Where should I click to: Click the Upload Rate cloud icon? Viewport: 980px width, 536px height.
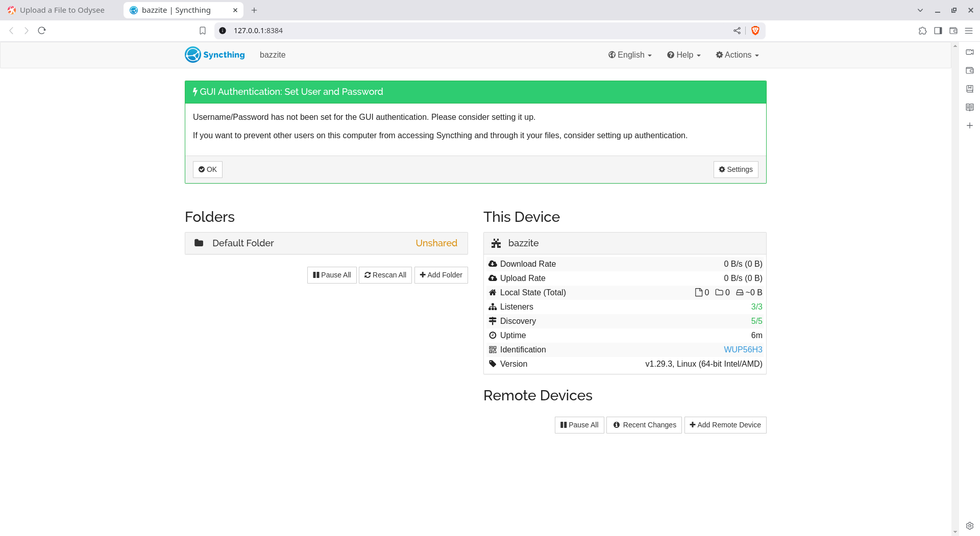tap(493, 278)
